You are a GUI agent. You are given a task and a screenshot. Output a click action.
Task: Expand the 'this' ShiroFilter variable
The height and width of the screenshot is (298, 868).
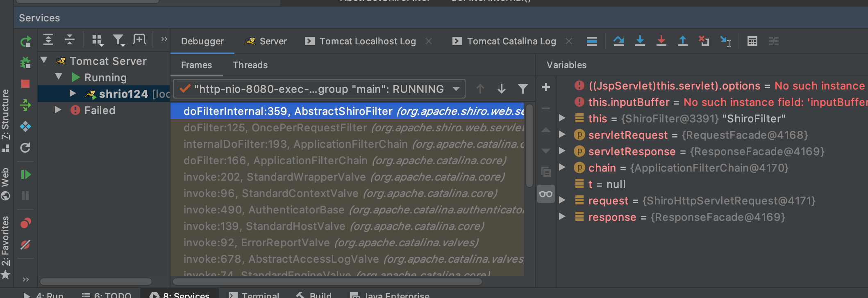pyautogui.click(x=563, y=118)
